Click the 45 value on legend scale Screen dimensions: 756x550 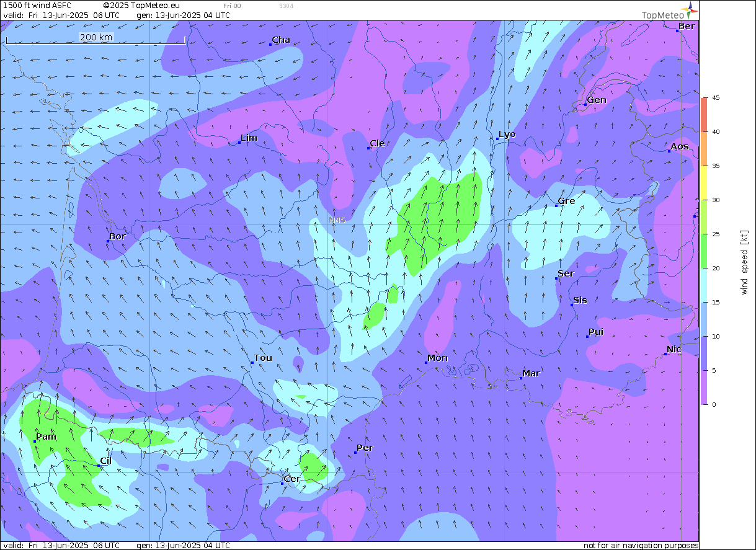[716, 98]
